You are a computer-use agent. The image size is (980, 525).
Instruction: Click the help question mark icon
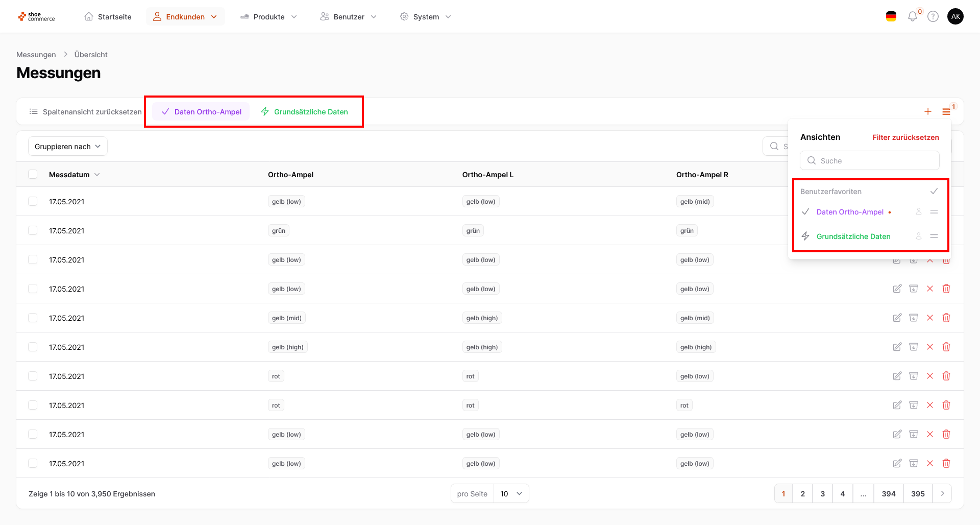coord(933,17)
